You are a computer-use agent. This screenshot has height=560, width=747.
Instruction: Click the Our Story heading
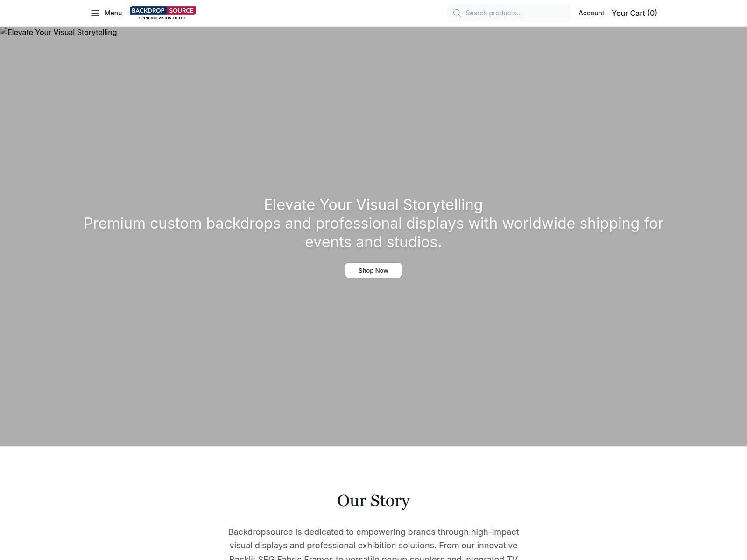click(373, 501)
